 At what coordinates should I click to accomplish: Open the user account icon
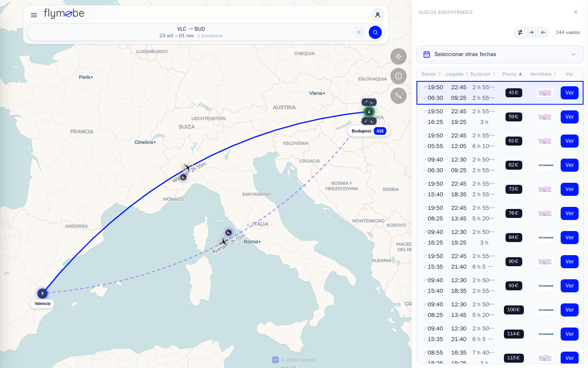tap(378, 15)
